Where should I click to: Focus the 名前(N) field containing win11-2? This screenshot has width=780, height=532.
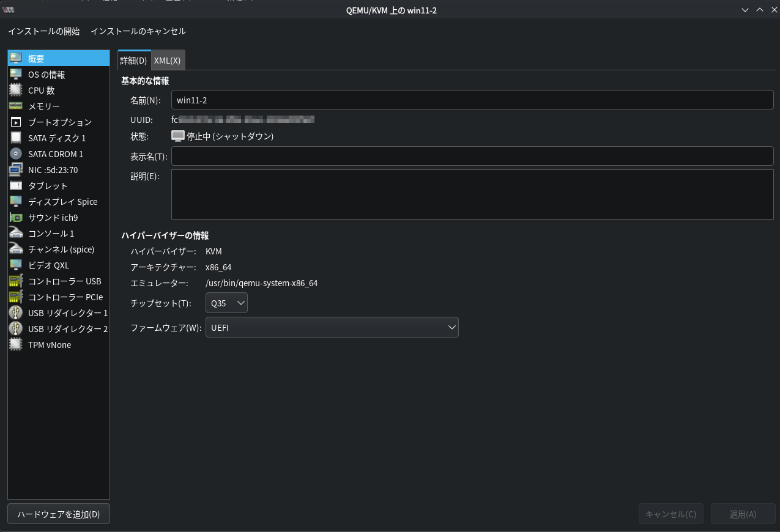click(x=472, y=100)
